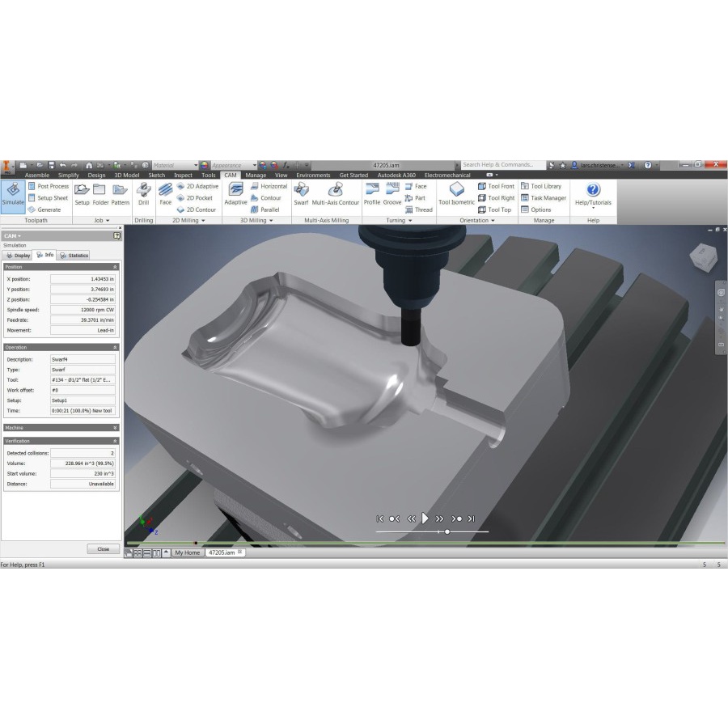Open the Material dropdown in quick access

195,165
